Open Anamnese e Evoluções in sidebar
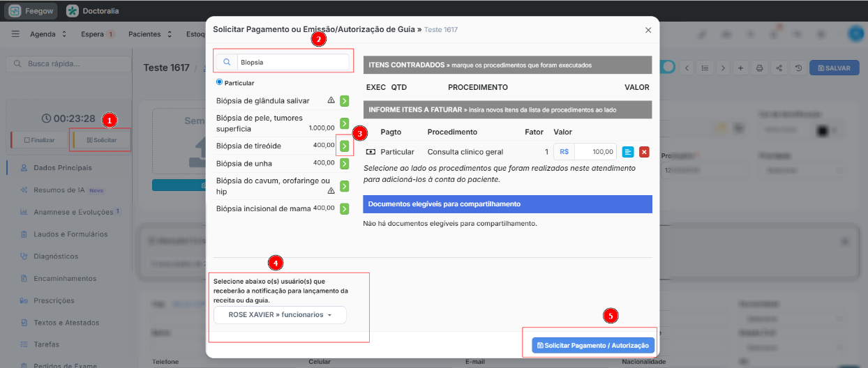Screen dimensions: 868x368 70,212
